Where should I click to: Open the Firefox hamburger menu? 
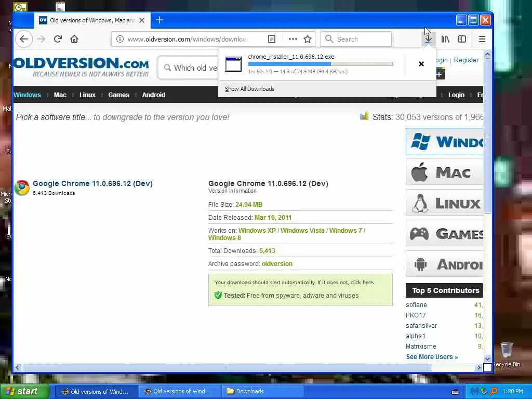tap(482, 39)
